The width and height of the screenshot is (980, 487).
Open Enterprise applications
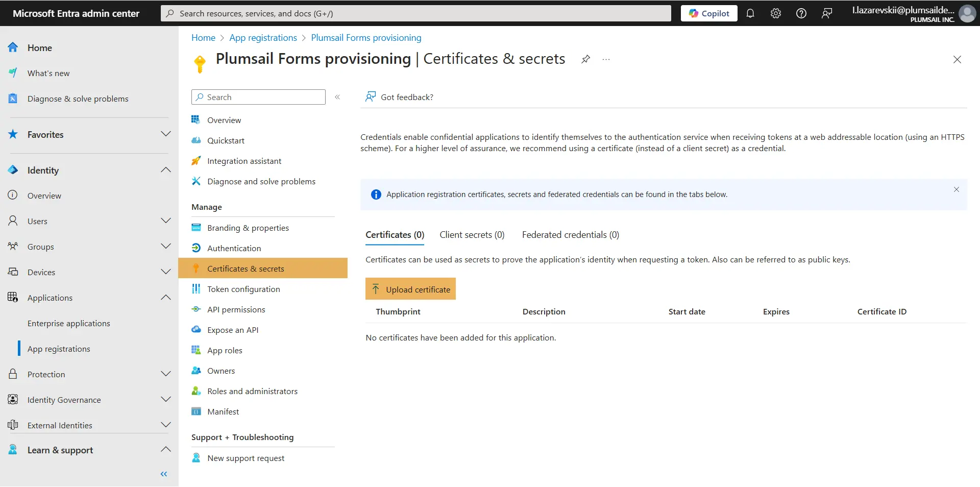tap(69, 323)
